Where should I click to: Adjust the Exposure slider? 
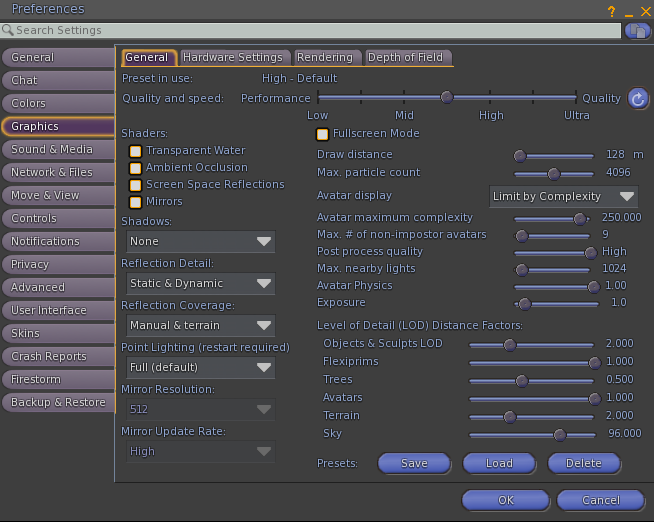click(x=556, y=304)
